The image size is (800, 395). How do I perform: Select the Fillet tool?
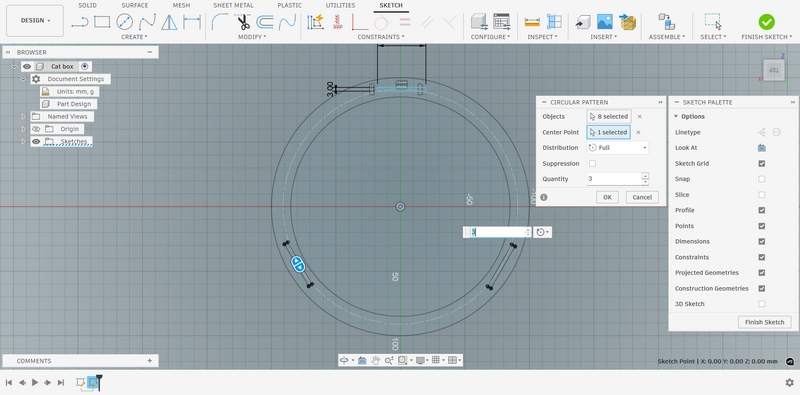pyautogui.click(x=220, y=22)
